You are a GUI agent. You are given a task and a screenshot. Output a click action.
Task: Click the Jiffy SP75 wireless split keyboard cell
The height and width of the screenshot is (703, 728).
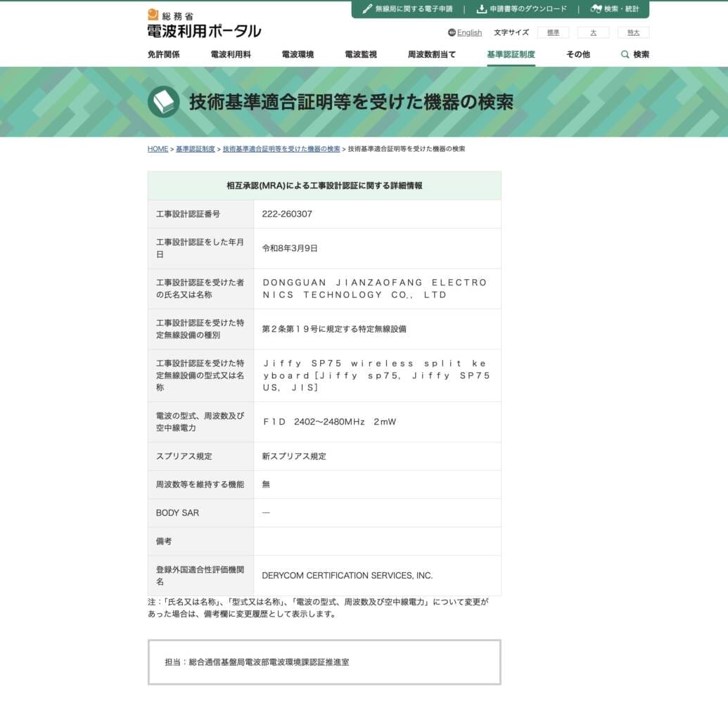[376, 375]
